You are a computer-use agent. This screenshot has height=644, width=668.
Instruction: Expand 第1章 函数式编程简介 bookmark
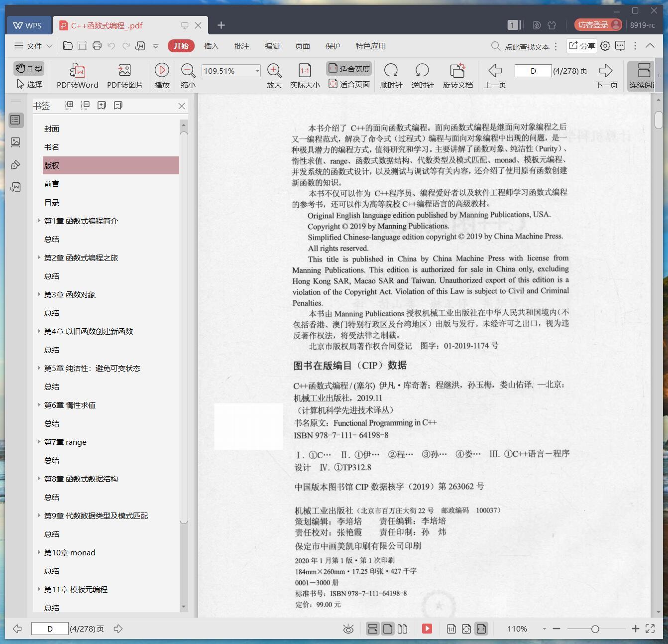point(39,220)
